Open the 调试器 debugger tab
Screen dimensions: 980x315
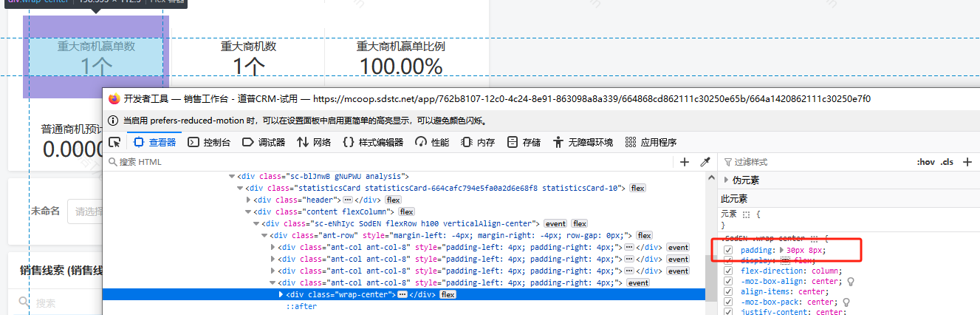[264, 142]
